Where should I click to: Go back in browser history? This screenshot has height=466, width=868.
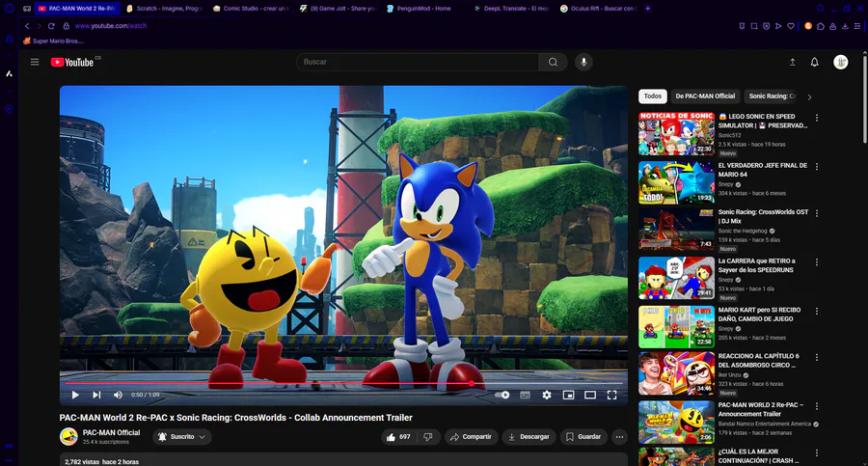(27, 26)
